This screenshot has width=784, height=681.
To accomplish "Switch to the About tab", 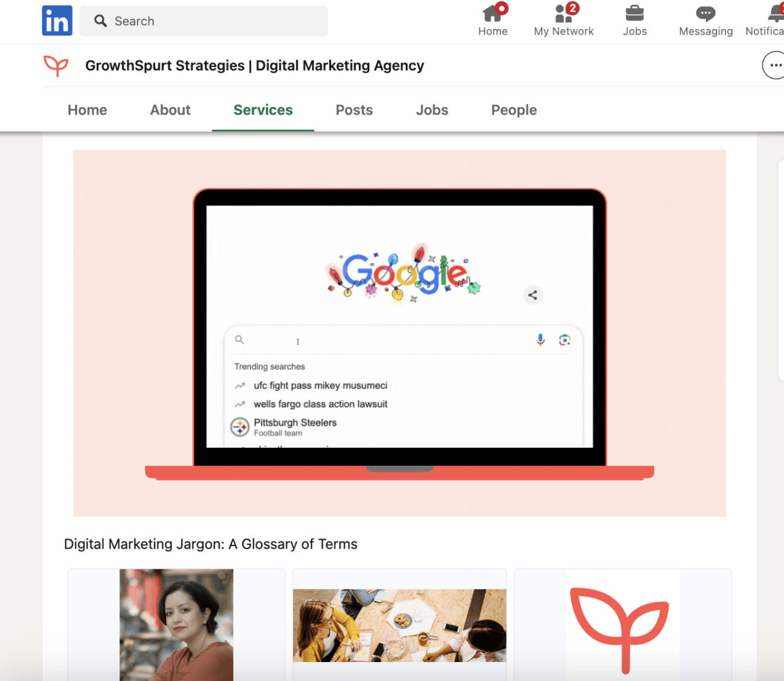I will (170, 110).
